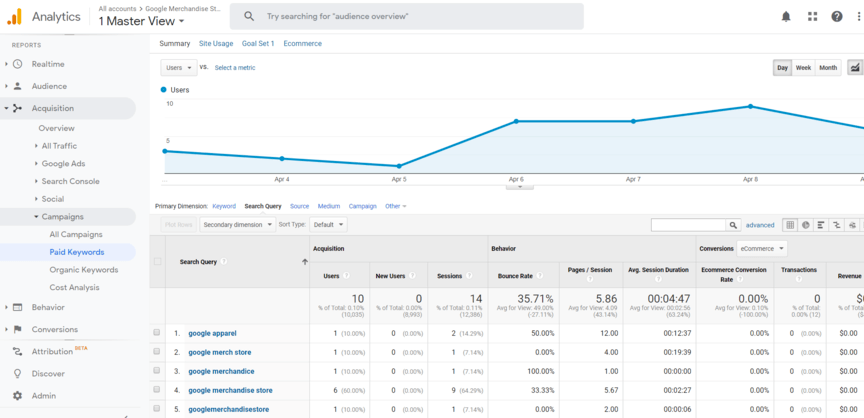Click the Conversions flag icon
This screenshot has height=418, width=864.
point(18,329)
